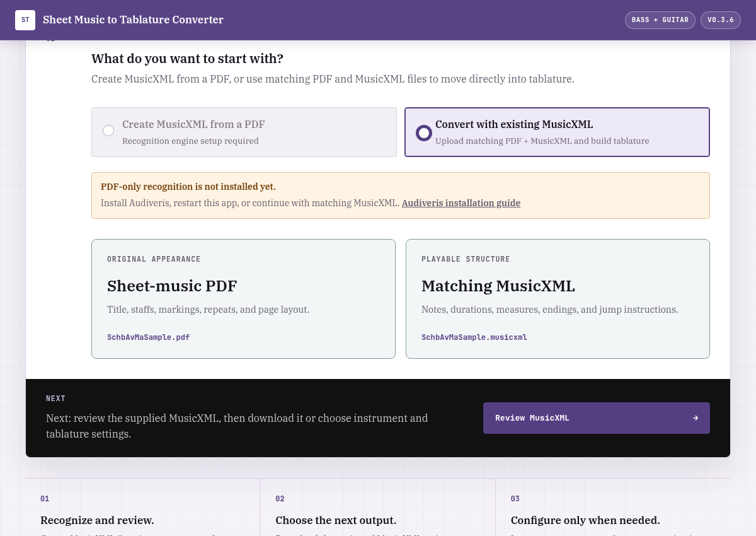
Task: Click the Review MusicXML button
Action: (x=597, y=418)
